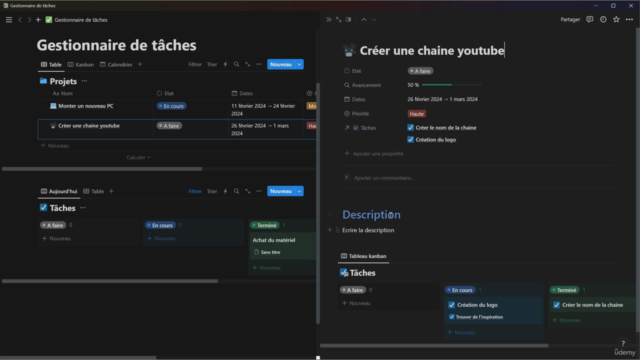Screen dimensions: 640x360
Task: Open the comments panel icon
Action: pyautogui.click(x=589, y=19)
